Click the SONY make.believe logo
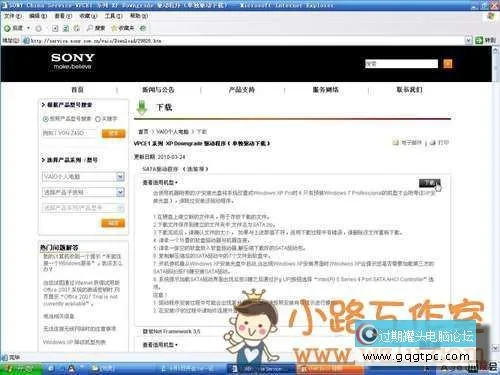Viewport: 500px width, 375px height. (73, 61)
